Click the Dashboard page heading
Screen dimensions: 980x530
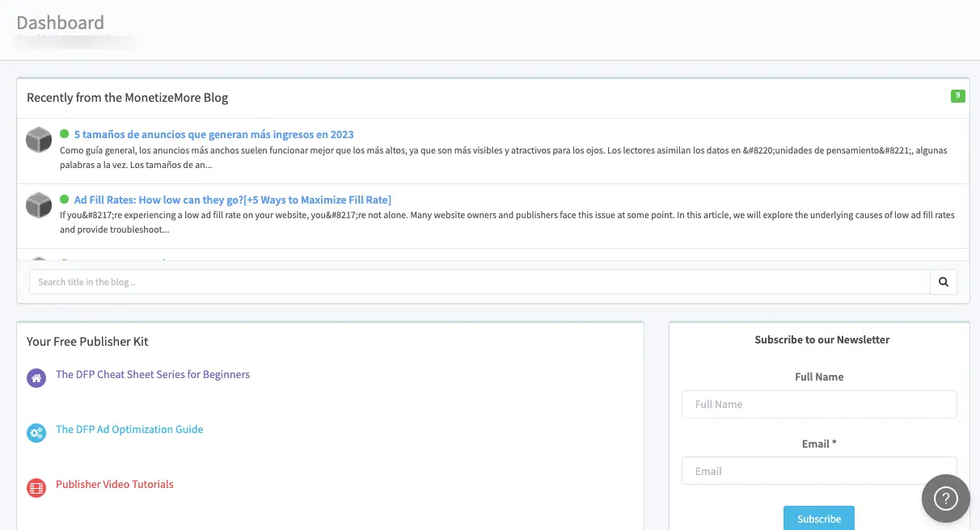(x=61, y=23)
